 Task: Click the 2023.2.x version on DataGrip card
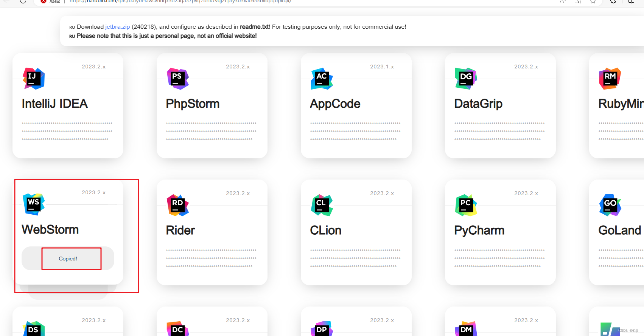[x=526, y=67]
